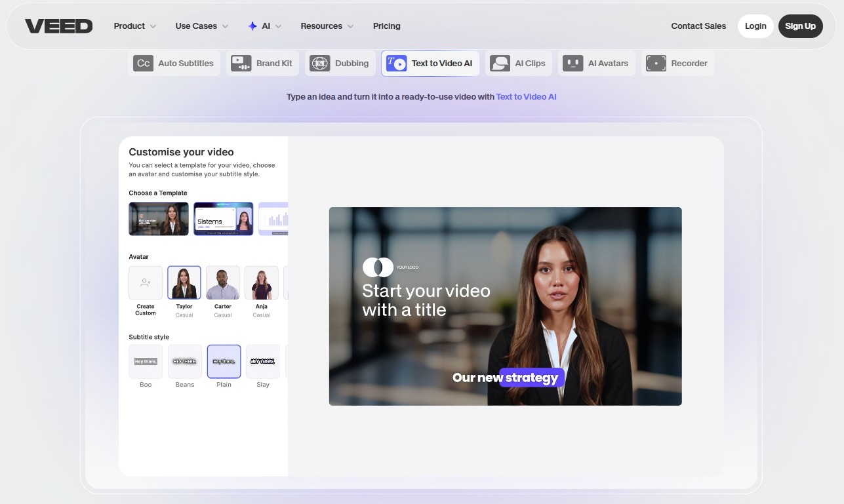The image size is (844, 504).
Task: Click the Brand Kit icon
Action: (x=241, y=64)
